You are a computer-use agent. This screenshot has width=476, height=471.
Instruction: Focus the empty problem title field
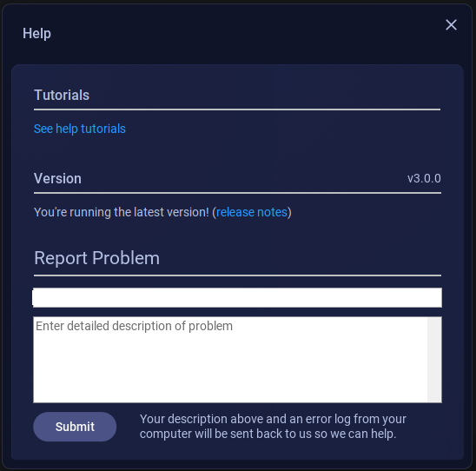tap(237, 297)
